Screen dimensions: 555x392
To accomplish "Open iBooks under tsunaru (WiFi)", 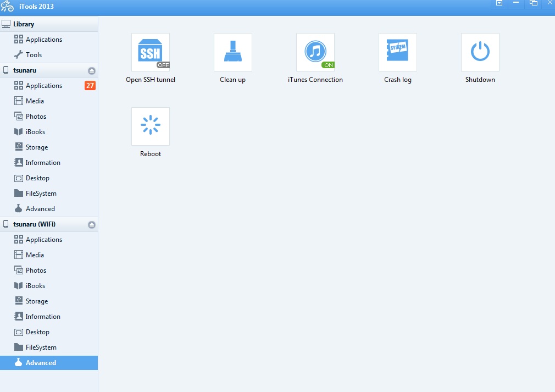I will [x=49, y=286].
